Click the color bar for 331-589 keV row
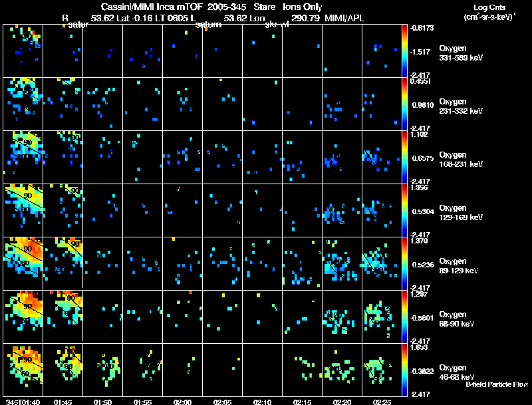This screenshot has width=532, height=405. coord(404,51)
